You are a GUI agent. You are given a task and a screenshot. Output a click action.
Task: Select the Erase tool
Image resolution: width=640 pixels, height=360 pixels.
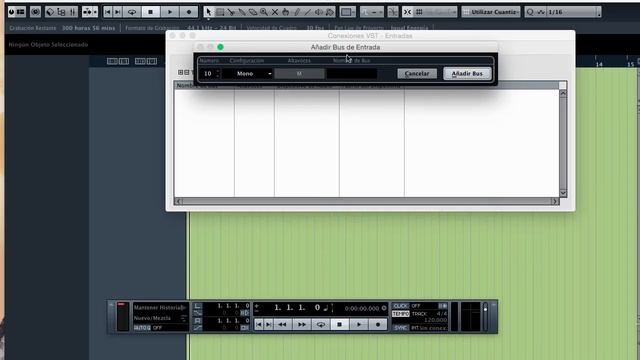pyautogui.click(x=253, y=12)
